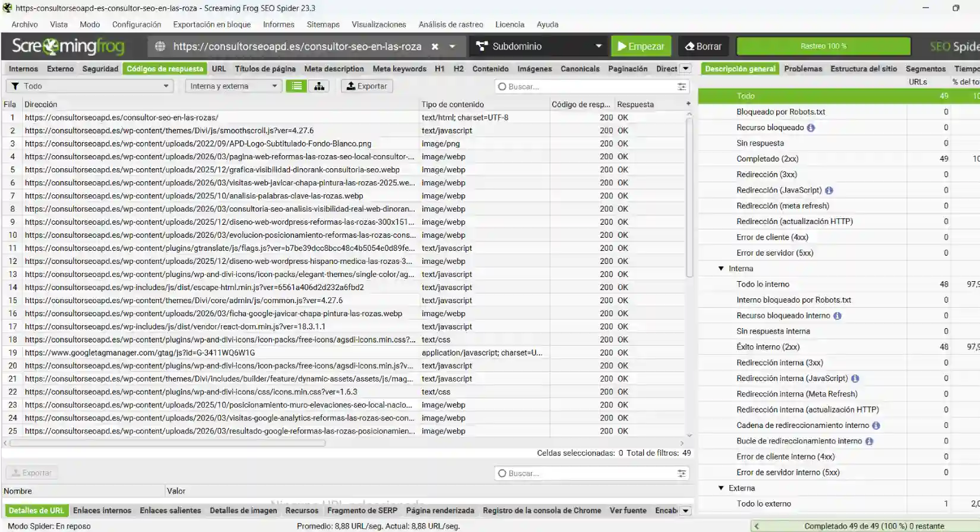The width and height of the screenshot is (980, 532).
Task: Collapse the Interna section
Action: (721, 269)
